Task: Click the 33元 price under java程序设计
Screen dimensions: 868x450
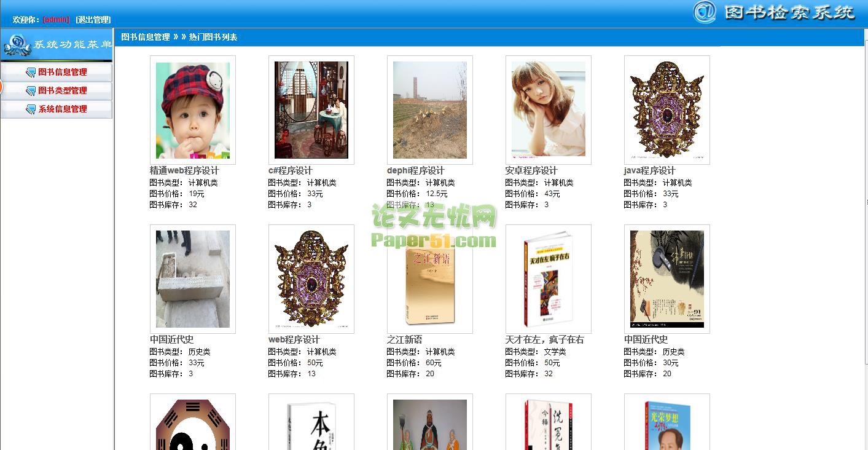Action: click(x=671, y=194)
